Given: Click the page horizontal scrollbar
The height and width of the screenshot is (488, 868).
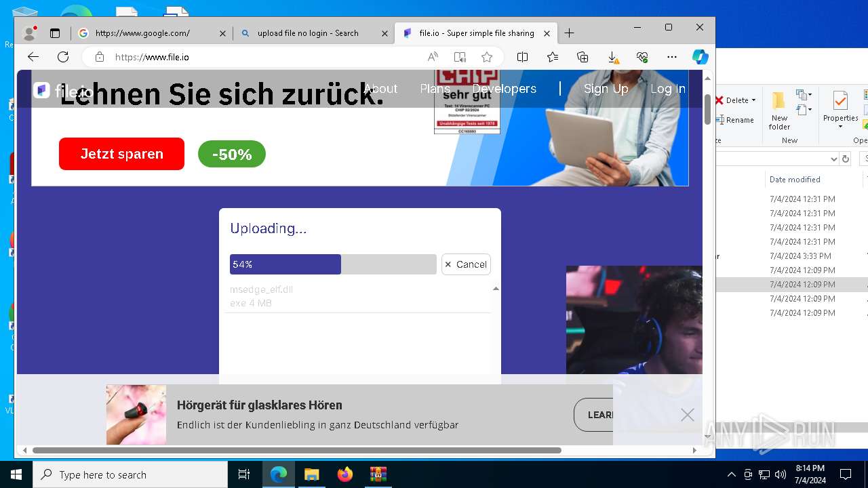Looking at the screenshot, I should click(297, 450).
